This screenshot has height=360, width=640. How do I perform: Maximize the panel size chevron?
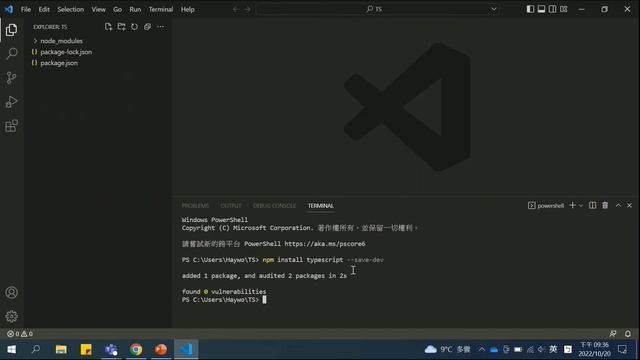(x=618, y=205)
